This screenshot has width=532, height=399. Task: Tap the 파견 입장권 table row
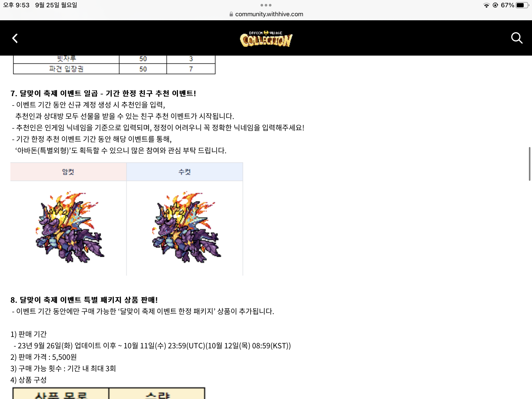tap(114, 69)
